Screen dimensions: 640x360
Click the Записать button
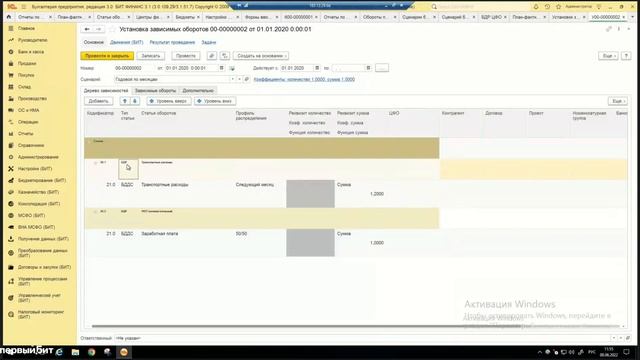pos(151,56)
